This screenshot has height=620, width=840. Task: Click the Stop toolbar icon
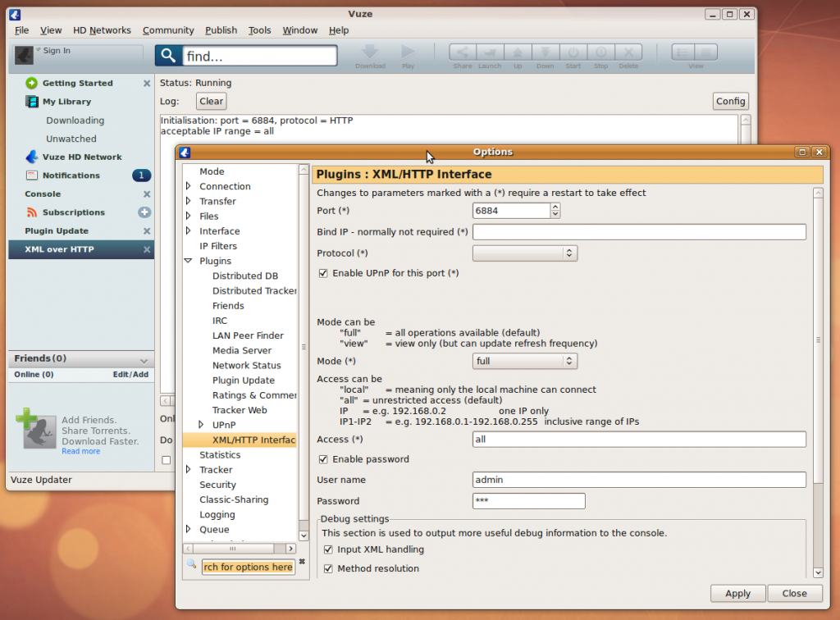(601, 52)
